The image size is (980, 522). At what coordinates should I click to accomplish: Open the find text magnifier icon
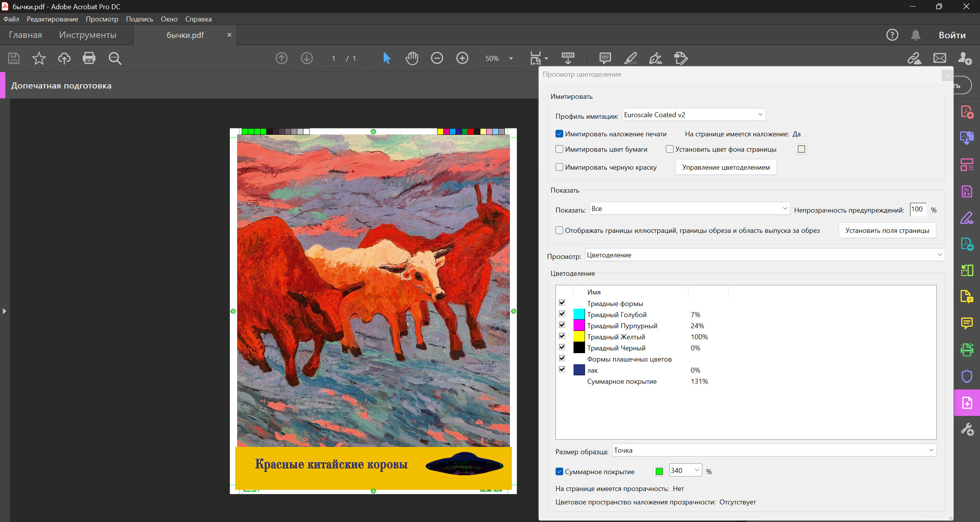coord(115,58)
